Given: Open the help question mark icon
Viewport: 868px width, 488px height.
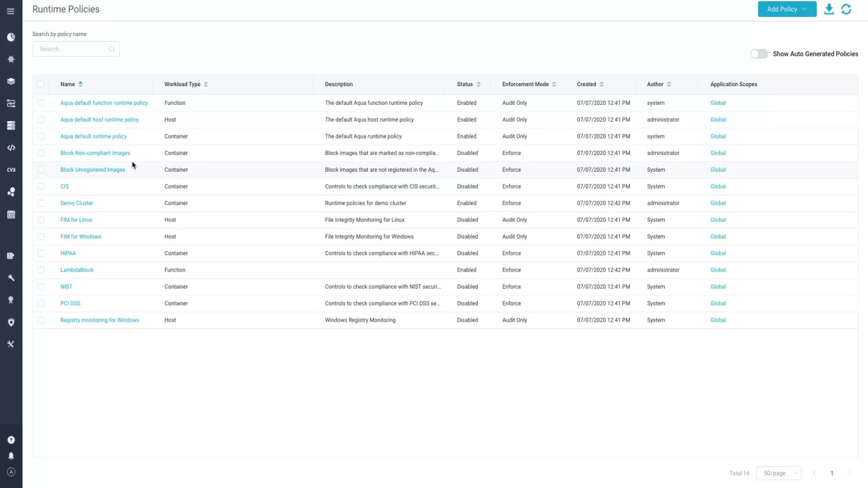Looking at the screenshot, I should 11,440.
